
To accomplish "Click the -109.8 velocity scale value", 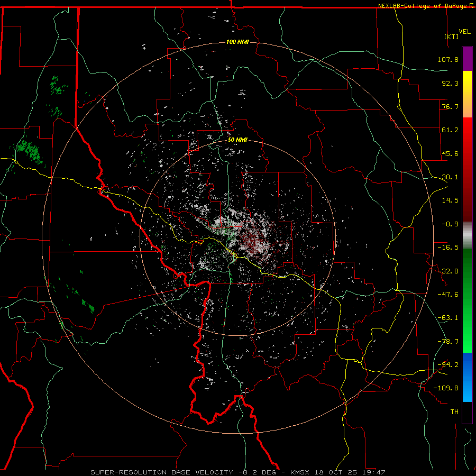I will tap(446, 388).
